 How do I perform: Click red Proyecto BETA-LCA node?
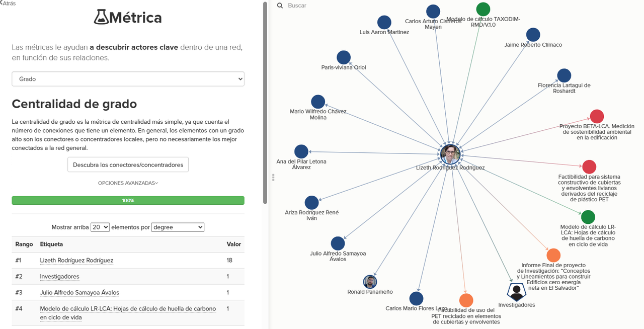[x=597, y=116]
